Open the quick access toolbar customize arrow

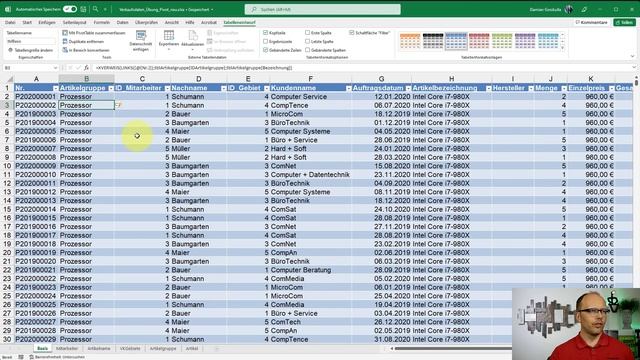(105, 9)
